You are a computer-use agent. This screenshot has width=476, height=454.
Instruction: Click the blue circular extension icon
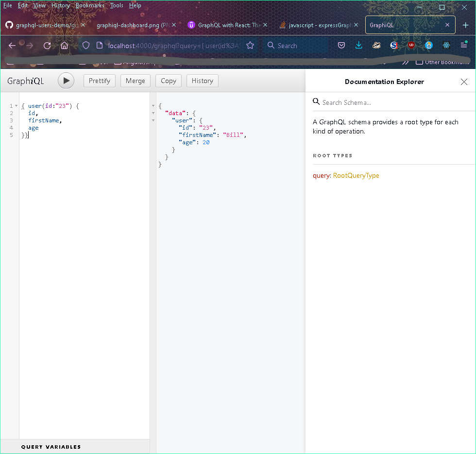(428, 46)
